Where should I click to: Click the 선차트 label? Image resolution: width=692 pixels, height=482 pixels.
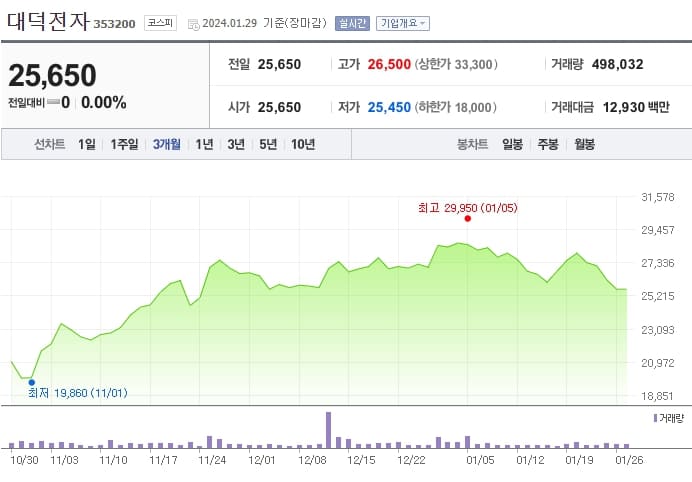pyautogui.click(x=49, y=144)
